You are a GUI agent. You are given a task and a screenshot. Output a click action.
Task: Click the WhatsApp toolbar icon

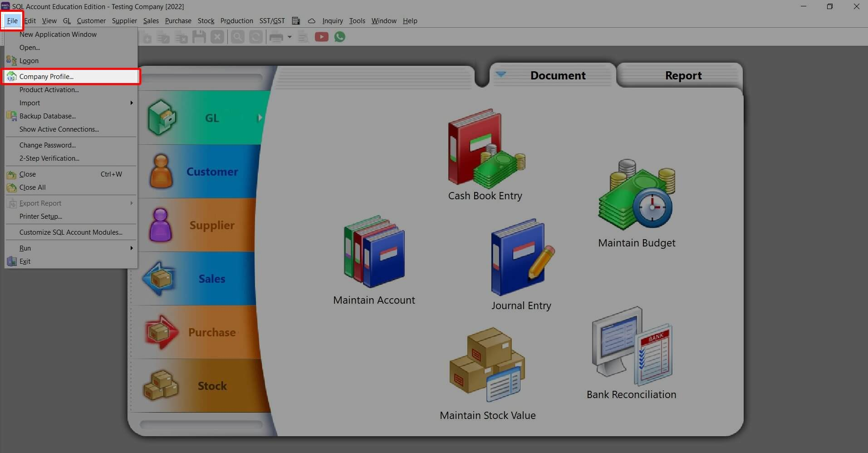[x=340, y=37]
